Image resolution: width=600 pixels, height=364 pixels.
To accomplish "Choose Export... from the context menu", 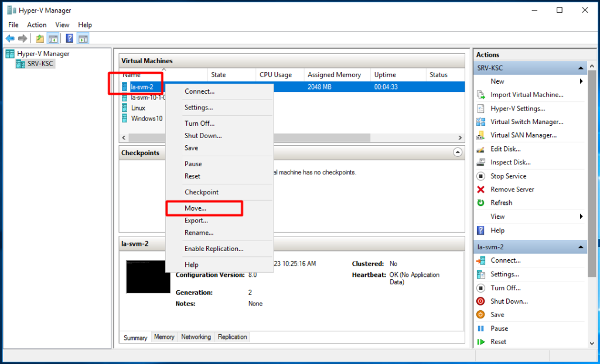I will [x=219, y=221].
